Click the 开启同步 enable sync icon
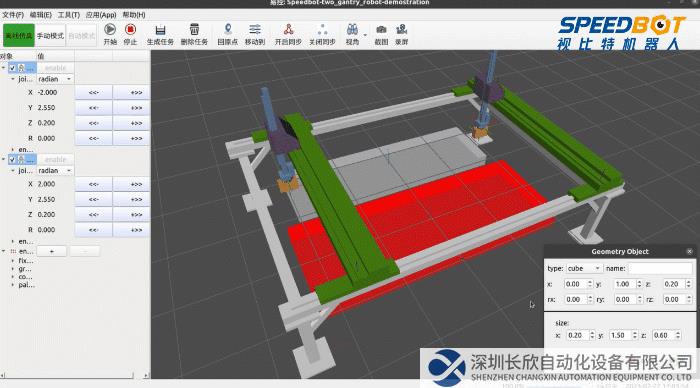The width and height of the screenshot is (700, 388). click(x=288, y=29)
